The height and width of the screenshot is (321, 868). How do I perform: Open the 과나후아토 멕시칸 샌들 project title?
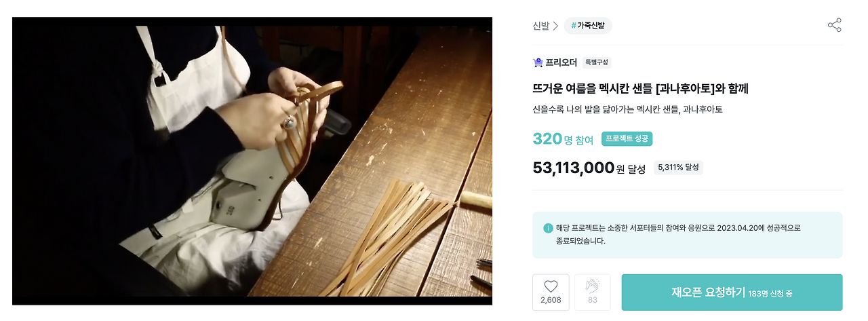pos(640,88)
